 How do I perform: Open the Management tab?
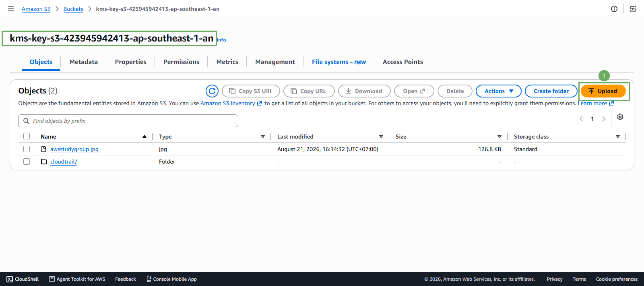tap(275, 62)
